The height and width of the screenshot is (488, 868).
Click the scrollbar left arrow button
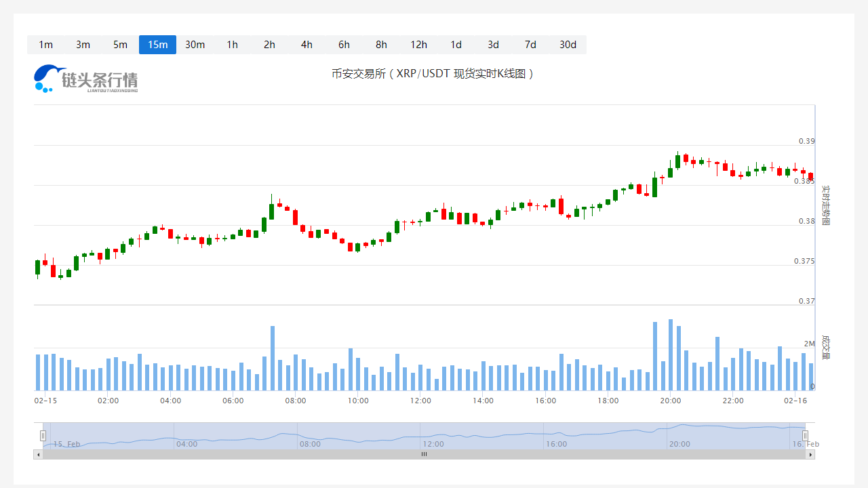click(x=38, y=454)
